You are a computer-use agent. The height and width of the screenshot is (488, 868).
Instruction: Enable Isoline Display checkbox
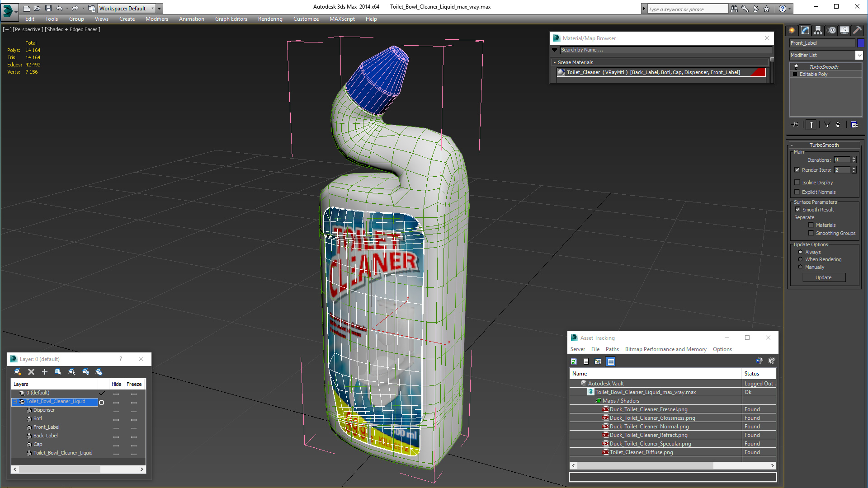click(797, 183)
